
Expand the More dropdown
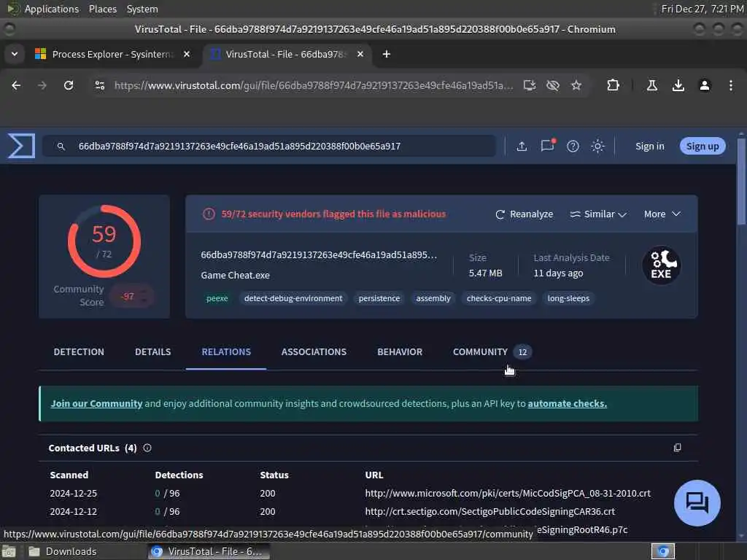662,214
